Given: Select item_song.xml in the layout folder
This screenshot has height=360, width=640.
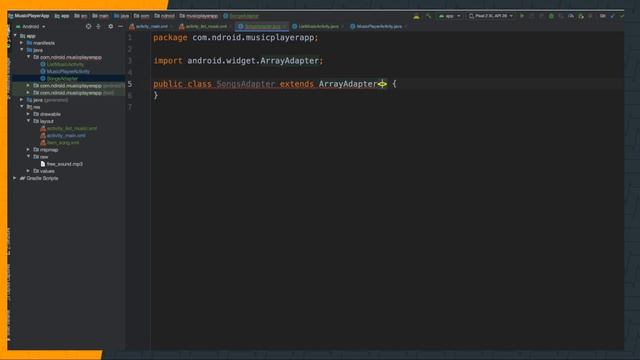Looking at the screenshot, I should 63,143.
